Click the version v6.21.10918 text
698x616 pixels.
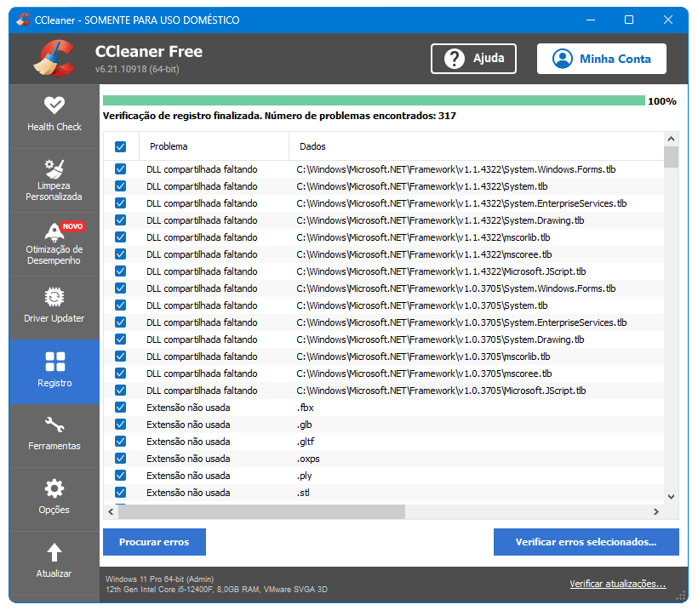[137, 69]
